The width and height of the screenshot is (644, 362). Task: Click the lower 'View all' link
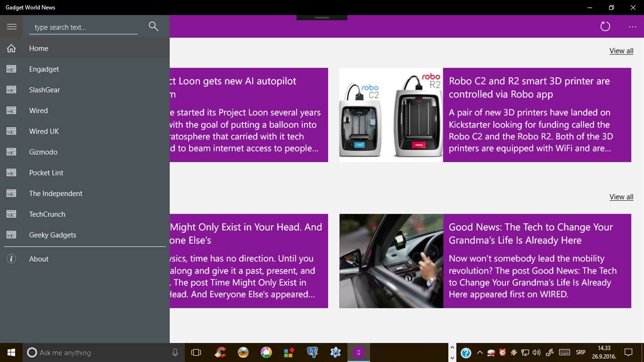click(621, 197)
